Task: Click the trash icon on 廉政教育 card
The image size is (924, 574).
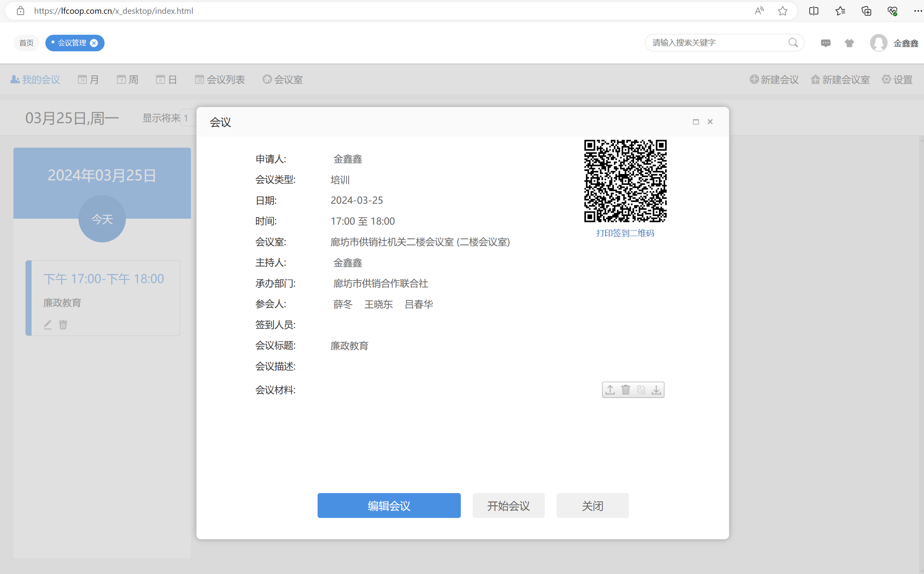Action: click(63, 325)
